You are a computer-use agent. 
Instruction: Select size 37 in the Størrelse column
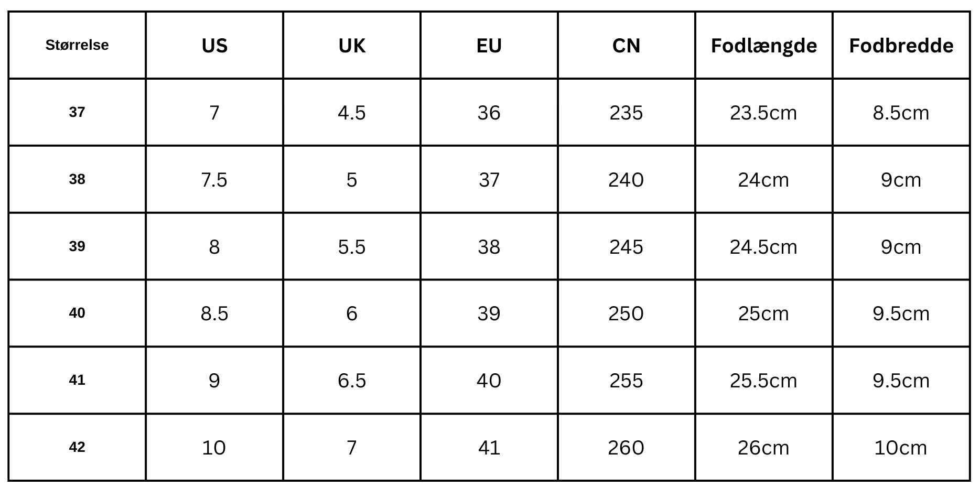[x=77, y=112]
